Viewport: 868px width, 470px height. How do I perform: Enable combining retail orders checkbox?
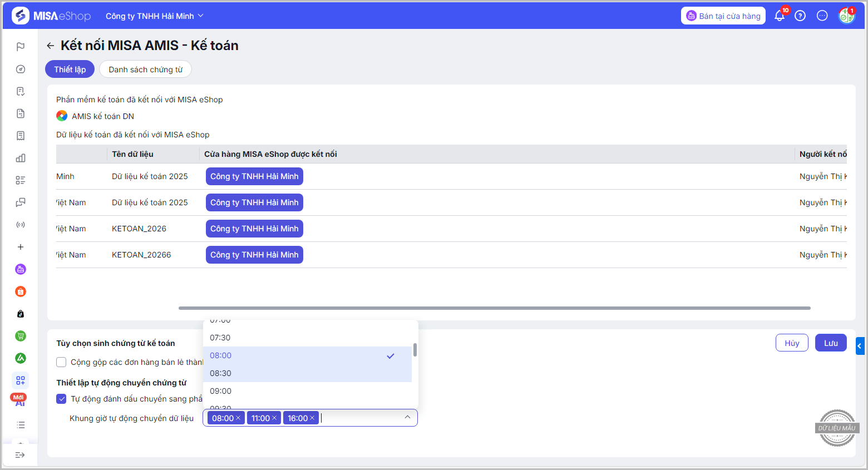click(61, 362)
